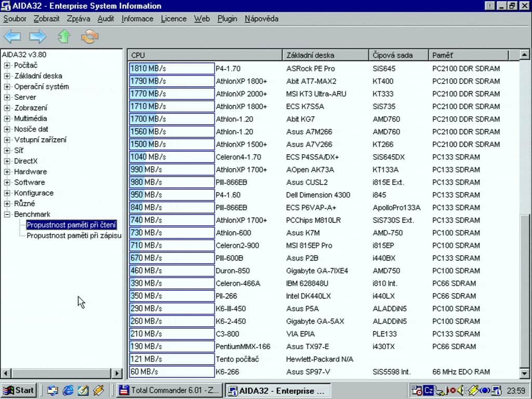The height and width of the screenshot is (399, 532).
Task: Expand the Server tree node
Action: tap(7, 97)
